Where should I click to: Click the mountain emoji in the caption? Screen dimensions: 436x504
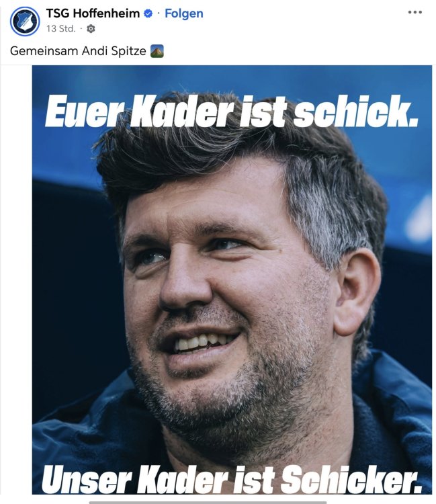(x=157, y=51)
